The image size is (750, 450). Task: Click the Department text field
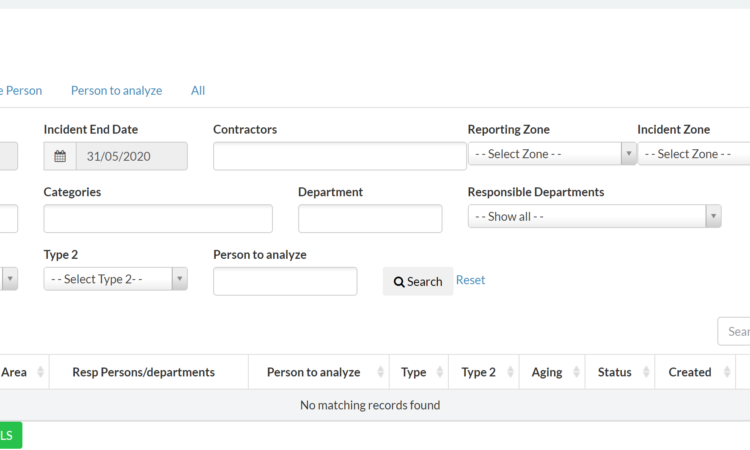(370, 219)
